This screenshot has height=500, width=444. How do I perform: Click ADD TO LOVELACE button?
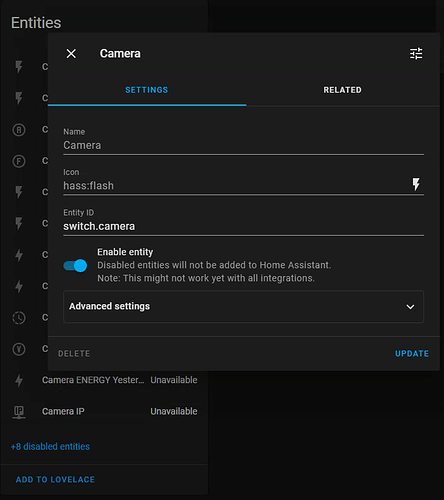click(55, 479)
